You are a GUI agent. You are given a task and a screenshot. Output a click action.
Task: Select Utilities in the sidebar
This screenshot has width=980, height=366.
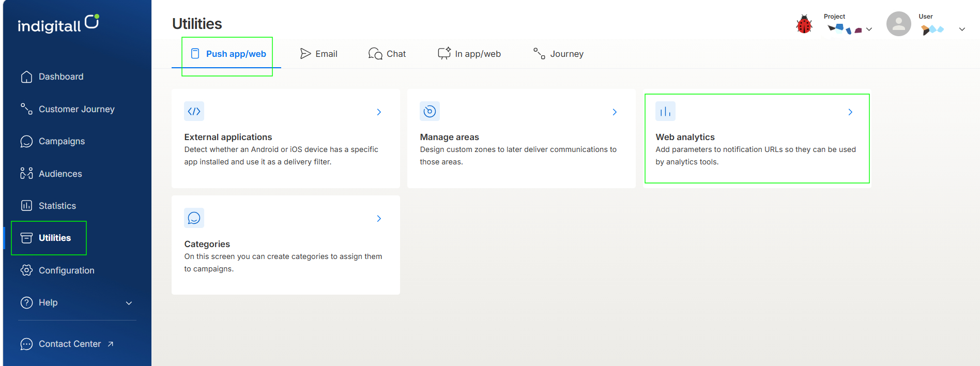55,238
